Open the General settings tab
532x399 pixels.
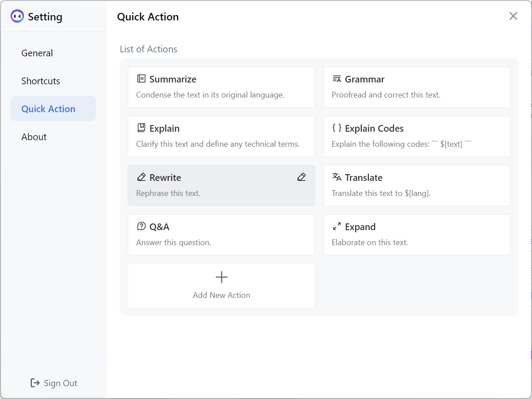[53, 53]
